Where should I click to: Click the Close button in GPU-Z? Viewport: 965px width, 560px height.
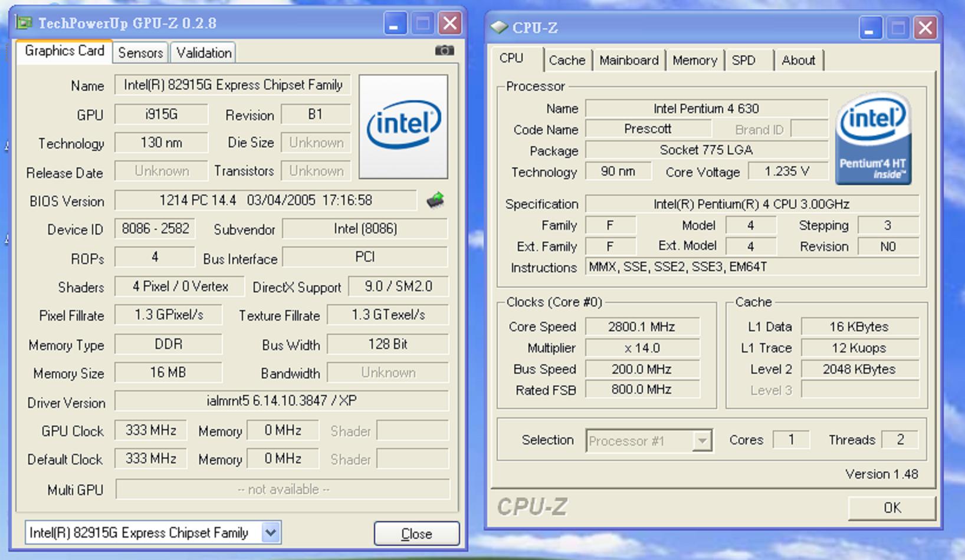pyautogui.click(x=416, y=533)
